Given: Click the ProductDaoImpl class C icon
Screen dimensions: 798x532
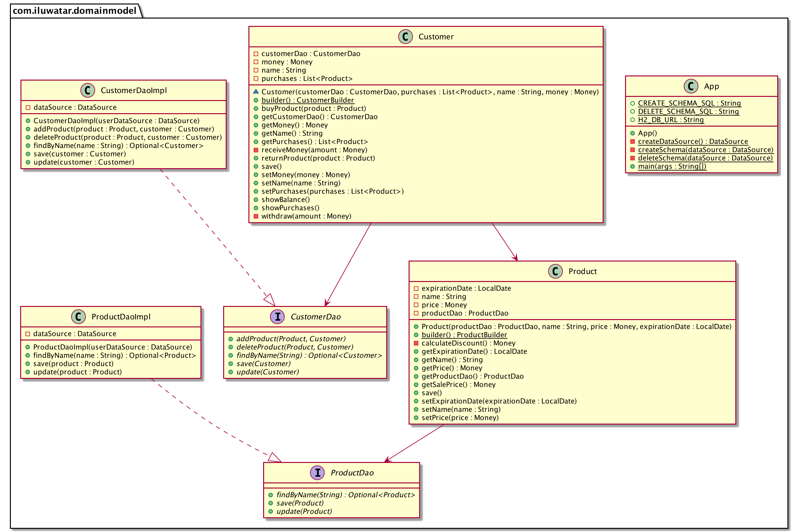Looking at the screenshot, I should [78, 317].
